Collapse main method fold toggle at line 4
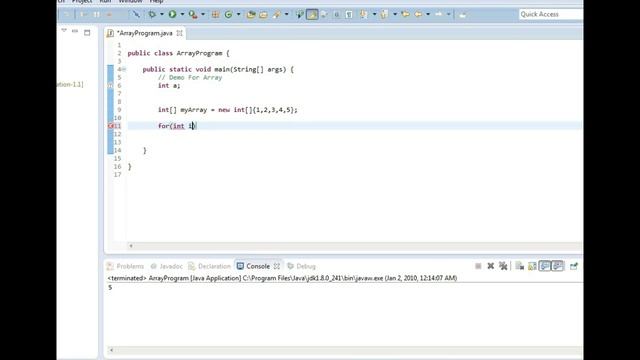Image resolution: width=640 pixels, height=360 pixels. (124, 69)
